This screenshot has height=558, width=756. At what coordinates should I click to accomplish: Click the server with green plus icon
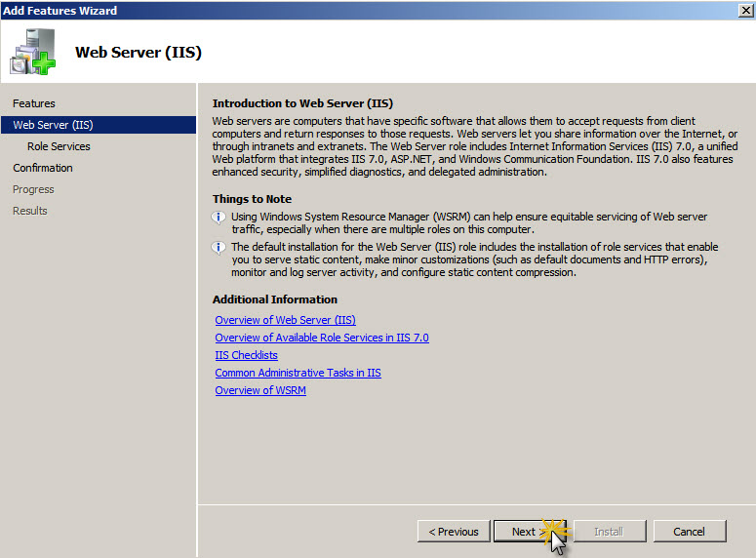[x=33, y=52]
